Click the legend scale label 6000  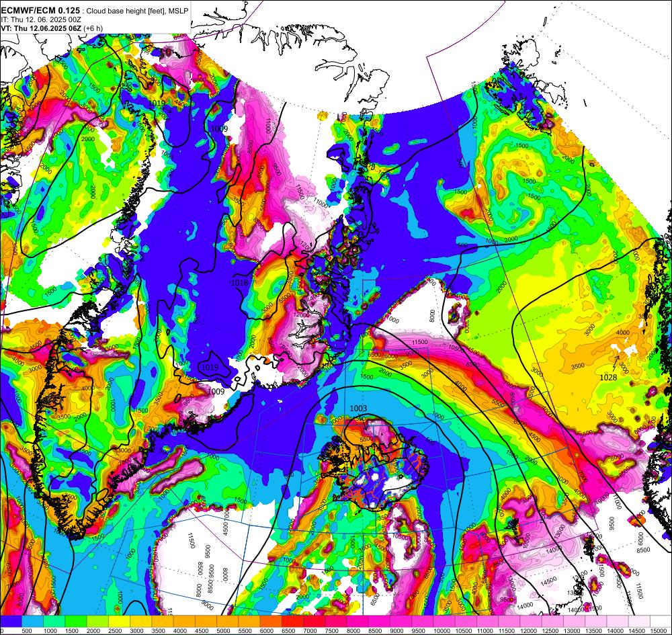point(267,630)
